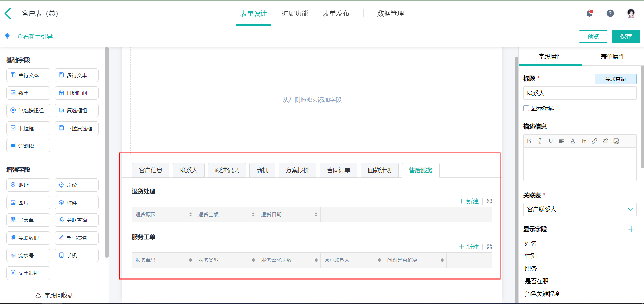The image size is (644, 304).
Task: Sort by the 退货日期 column arrows
Action: 316,215
